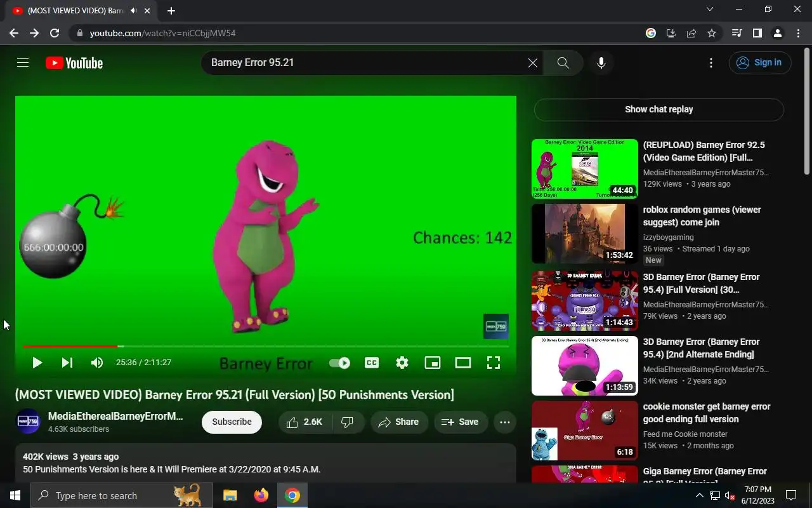
Task: Click the channel watermark in video
Action: pyautogui.click(x=496, y=326)
